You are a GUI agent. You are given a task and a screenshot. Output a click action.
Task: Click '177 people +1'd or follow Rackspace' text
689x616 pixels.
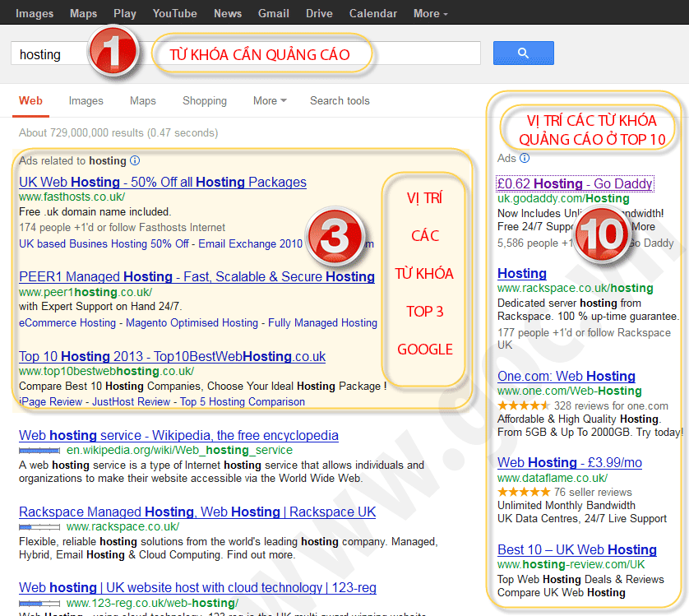pos(584,339)
